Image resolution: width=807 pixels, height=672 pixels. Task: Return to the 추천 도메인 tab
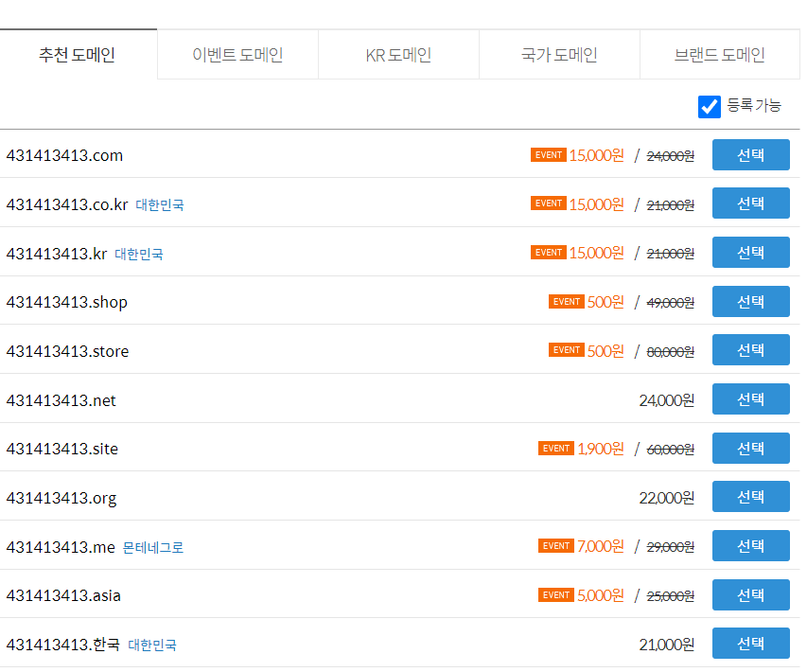pos(78,55)
